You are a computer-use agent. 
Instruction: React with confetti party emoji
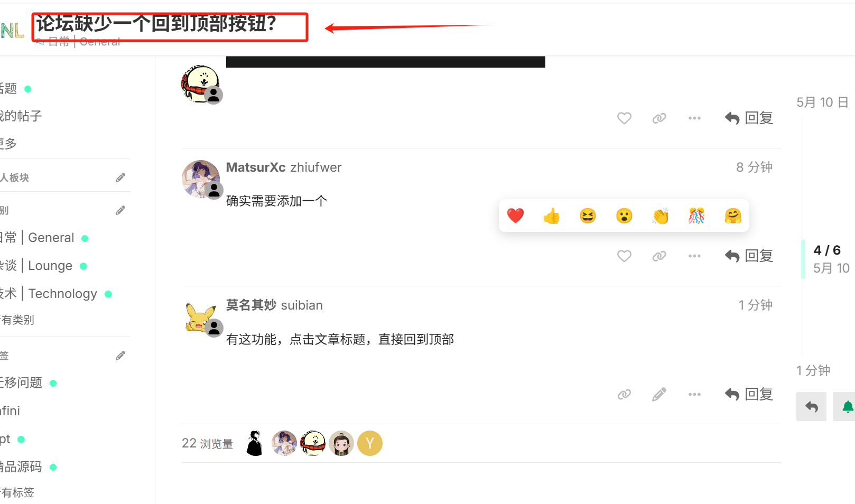click(696, 216)
